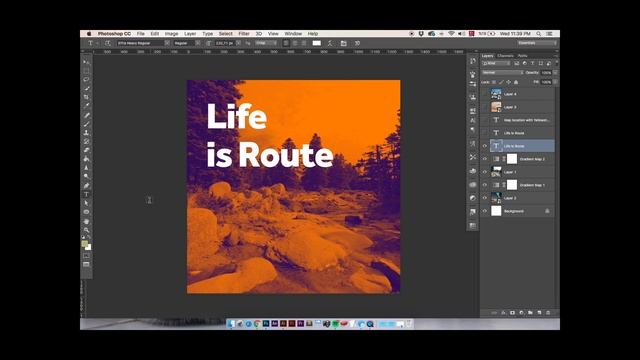Toggle lock transparent pixels in Layers
The width and height of the screenshot is (640, 360).
(494, 82)
